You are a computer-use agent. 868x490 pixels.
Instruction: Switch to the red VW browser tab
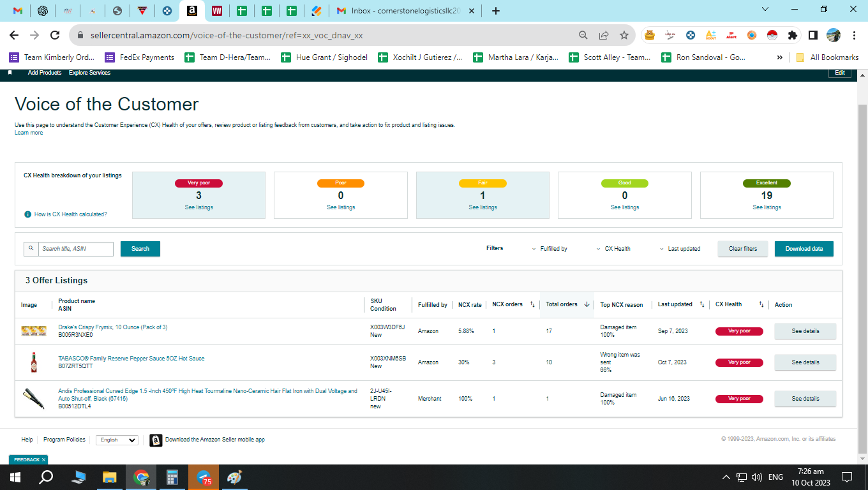tap(216, 11)
